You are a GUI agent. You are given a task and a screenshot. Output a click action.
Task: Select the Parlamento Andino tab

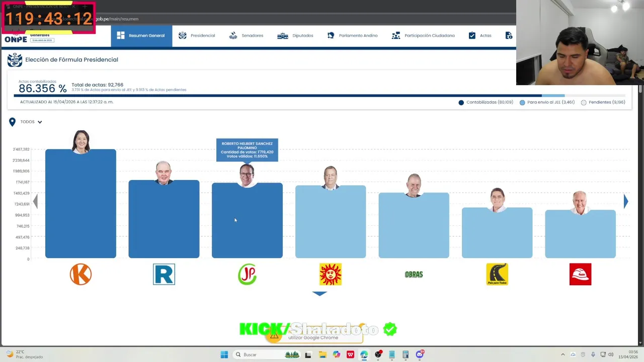click(352, 36)
